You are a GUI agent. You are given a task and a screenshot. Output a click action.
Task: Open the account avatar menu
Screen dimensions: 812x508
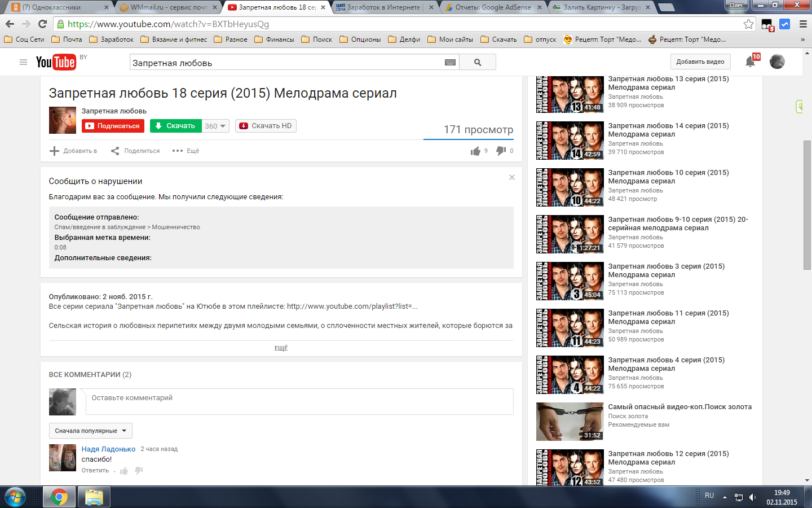[777, 62]
